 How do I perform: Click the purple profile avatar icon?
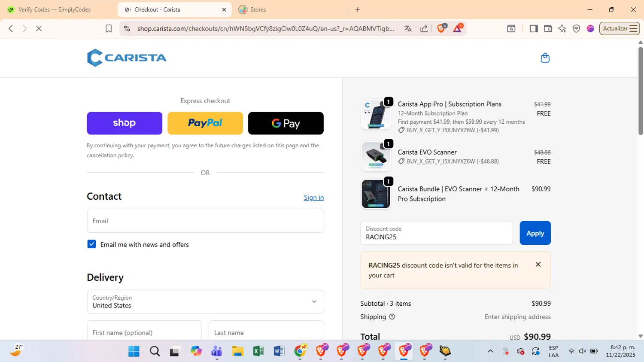pos(590,28)
